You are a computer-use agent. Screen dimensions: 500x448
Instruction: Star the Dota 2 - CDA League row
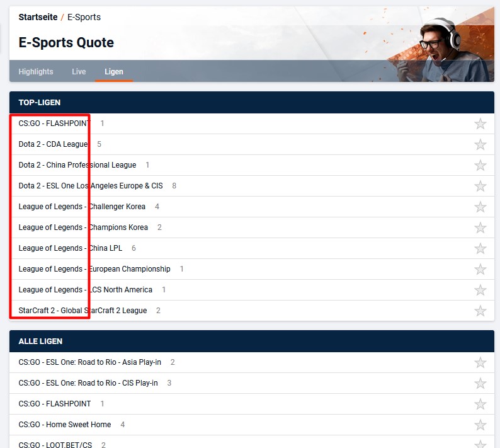point(480,144)
